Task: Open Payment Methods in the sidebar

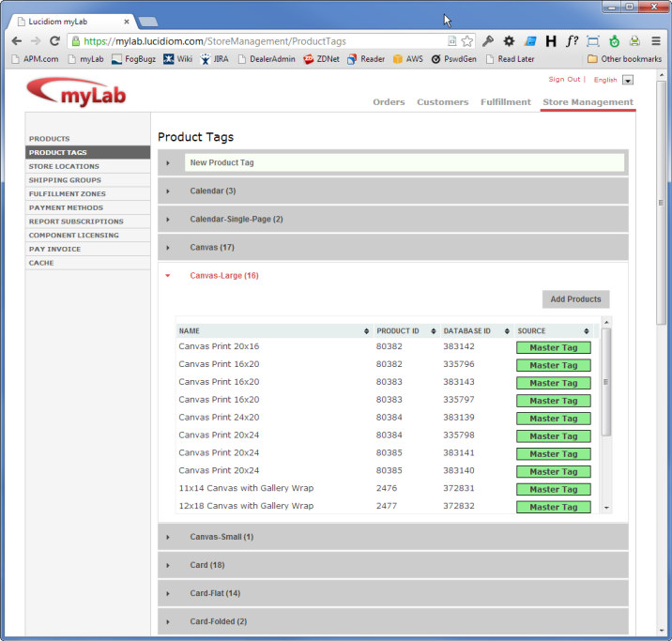Action: (88, 207)
